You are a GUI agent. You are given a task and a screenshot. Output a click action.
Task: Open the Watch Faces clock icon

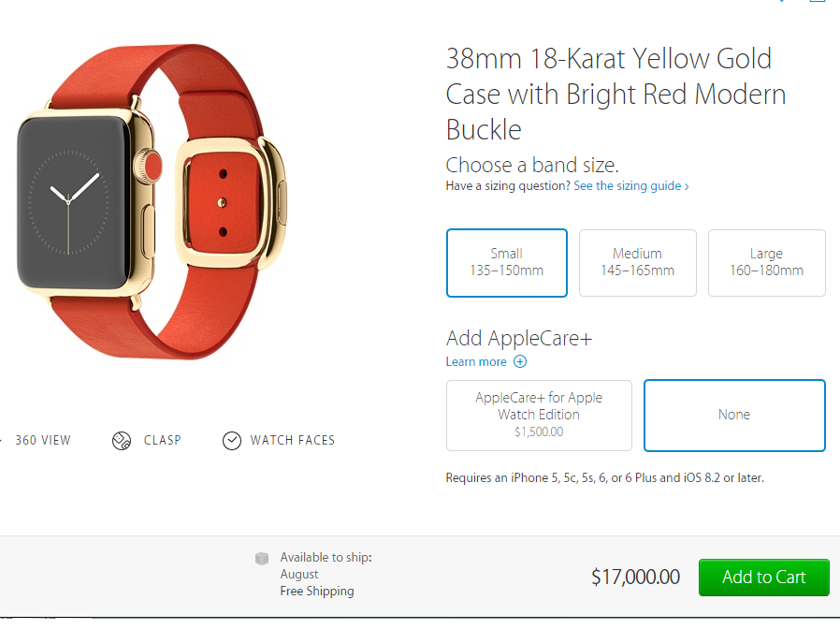point(231,441)
